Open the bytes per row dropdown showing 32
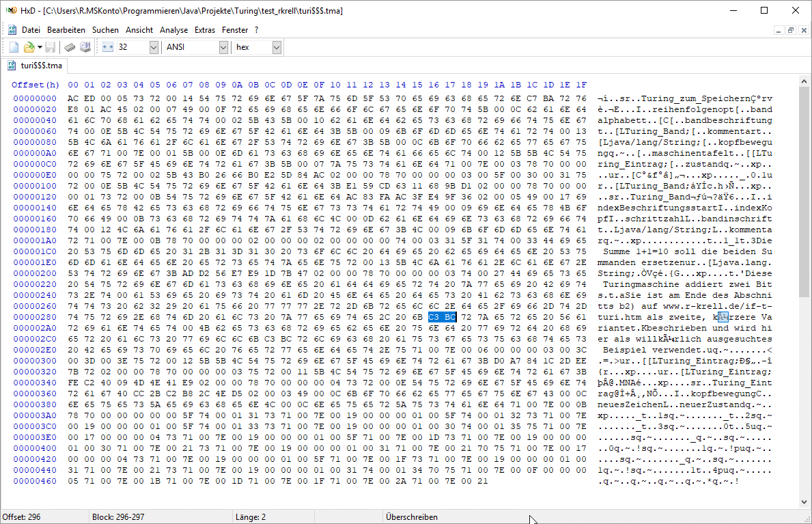The image size is (812, 524). (x=154, y=47)
